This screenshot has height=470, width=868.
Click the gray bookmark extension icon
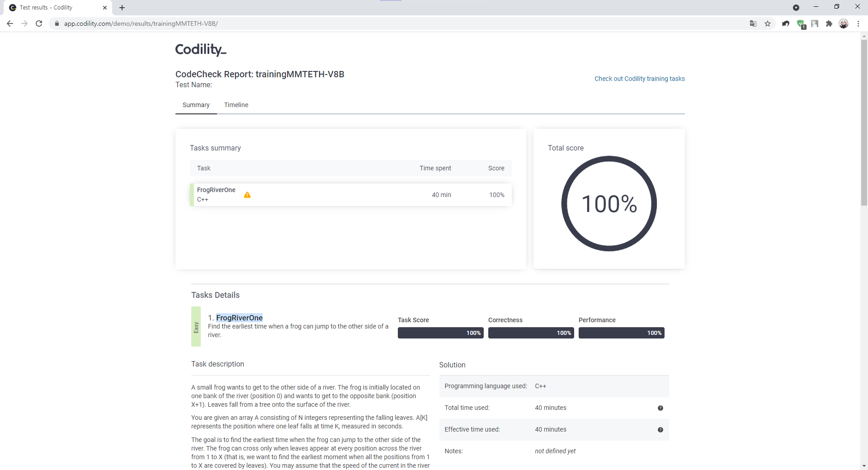click(x=815, y=23)
